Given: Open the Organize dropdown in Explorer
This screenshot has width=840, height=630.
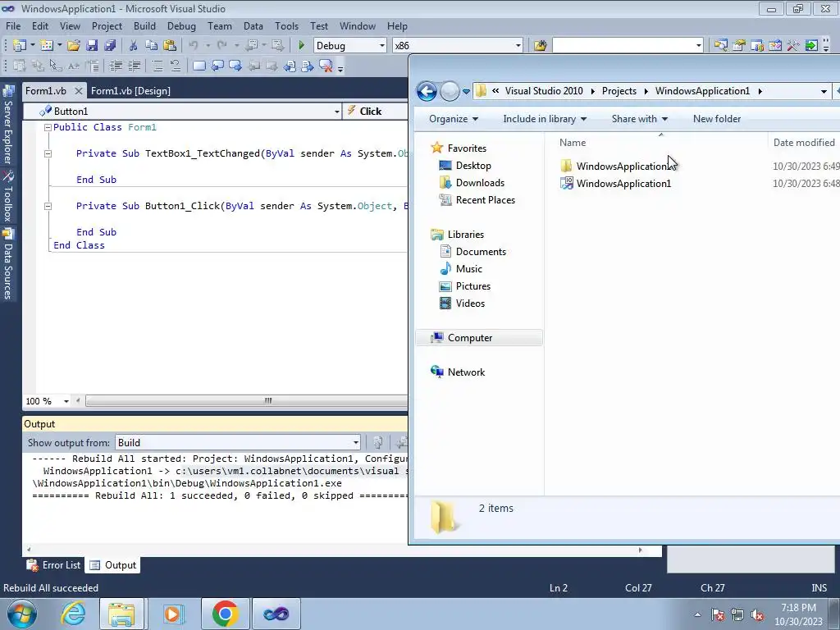Looking at the screenshot, I should [453, 119].
